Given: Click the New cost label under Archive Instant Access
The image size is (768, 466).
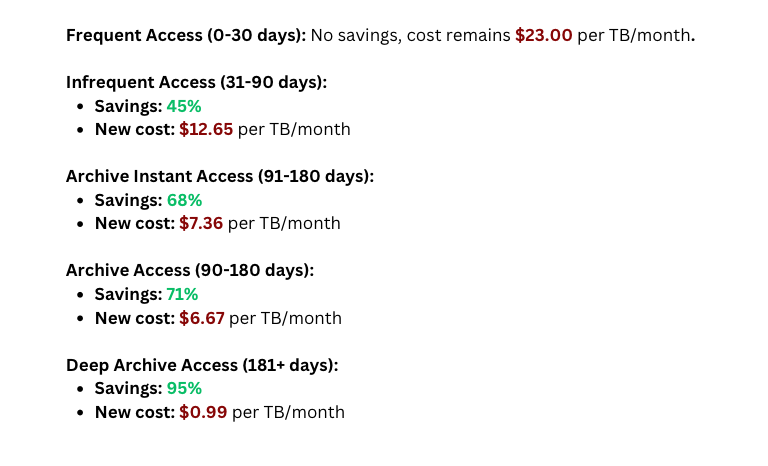Looking at the screenshot, I should pos(134,223).
